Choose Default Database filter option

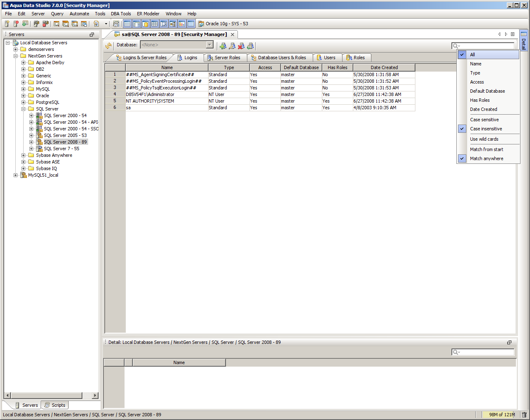point(488,91)
